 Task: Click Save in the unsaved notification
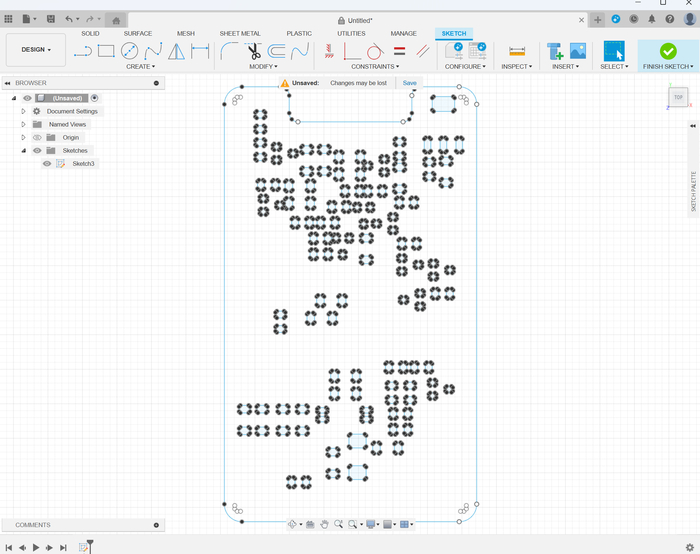pyautogui.click(x=410, y=83)
